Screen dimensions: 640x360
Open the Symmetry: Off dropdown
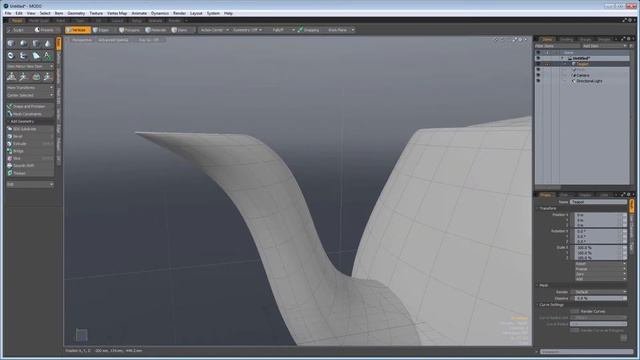247,30
